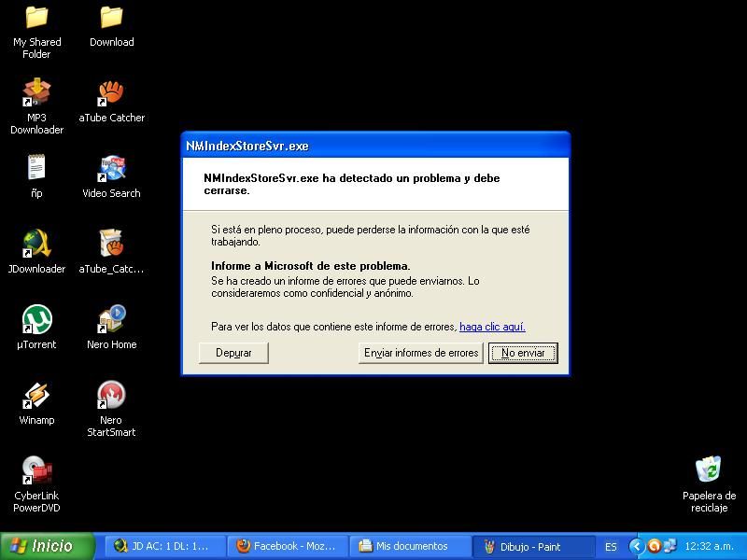Follow the 'haga clic aquí' link
The image size is (747, 560).
pyautogui.click(x=492, y=327)
